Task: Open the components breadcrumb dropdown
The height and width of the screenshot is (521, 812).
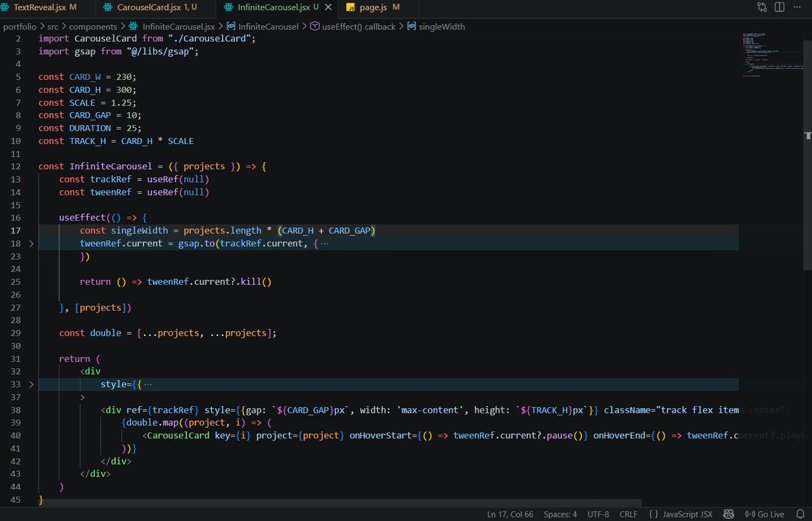Action: 92,27
